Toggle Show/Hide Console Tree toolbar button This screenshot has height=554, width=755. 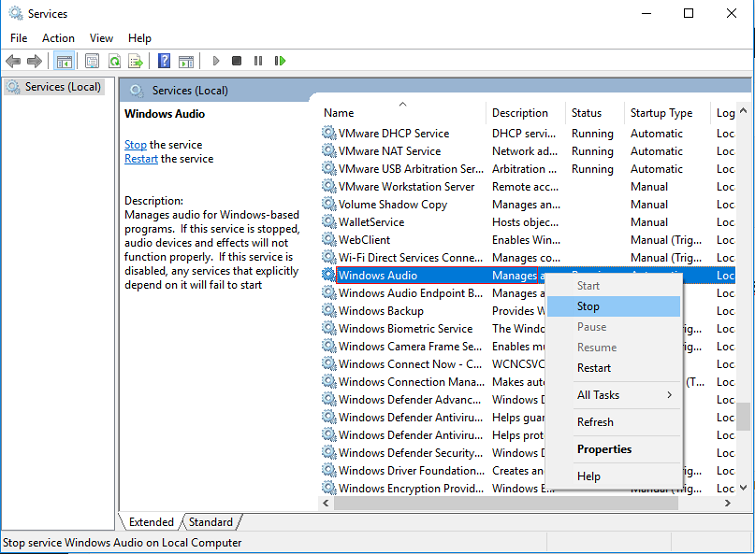64,61
